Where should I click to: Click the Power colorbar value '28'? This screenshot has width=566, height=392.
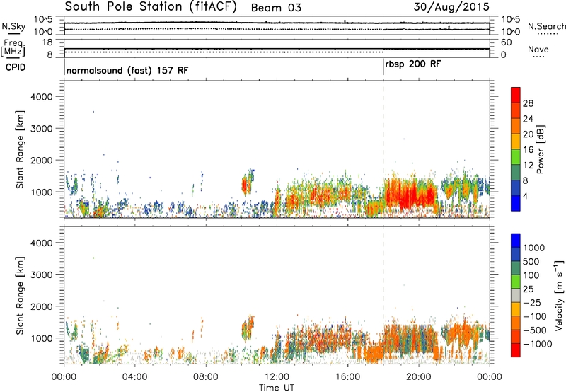pyautogui.click(x=528, y=103)
